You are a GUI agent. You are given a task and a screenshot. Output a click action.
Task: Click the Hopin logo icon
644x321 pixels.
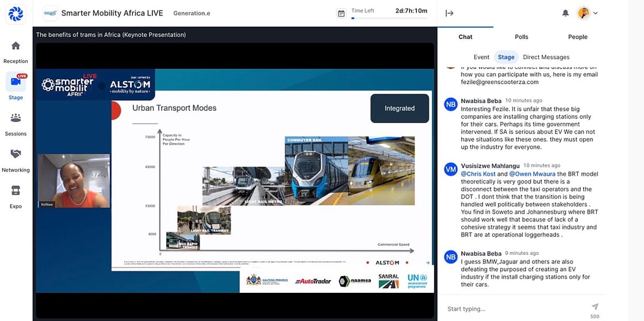pos(16,14)
